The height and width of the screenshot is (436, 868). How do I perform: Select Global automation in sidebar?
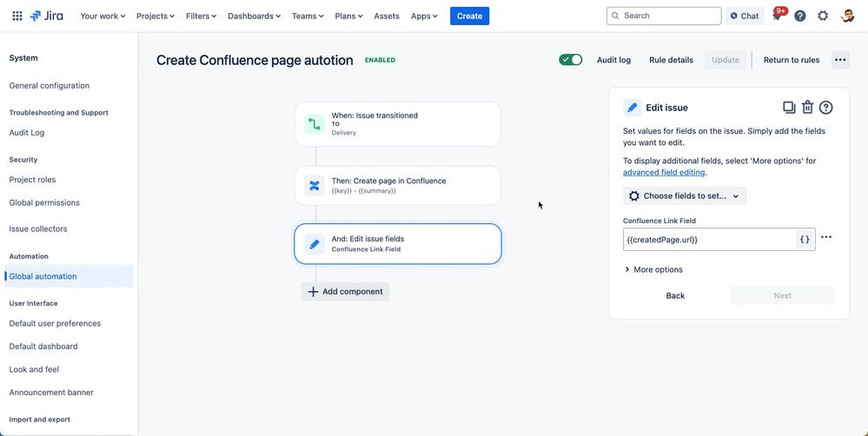pyautogui.click(x=69, y=276)
